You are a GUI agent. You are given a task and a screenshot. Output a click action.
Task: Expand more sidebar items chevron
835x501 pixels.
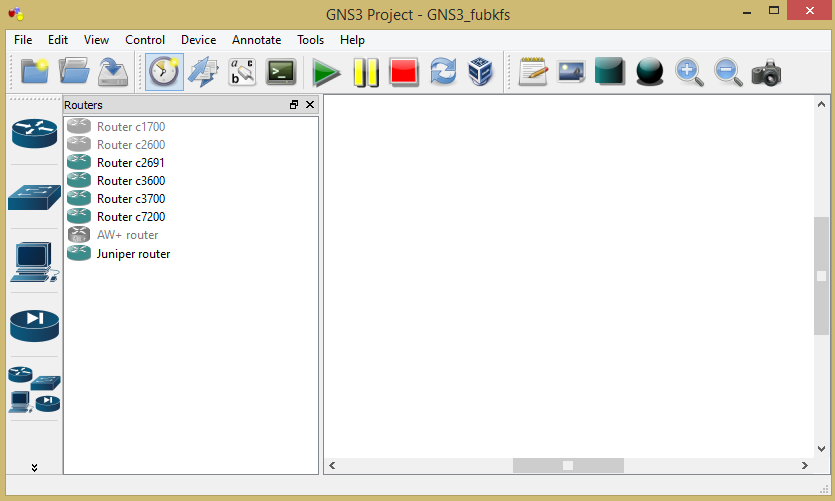34,467
